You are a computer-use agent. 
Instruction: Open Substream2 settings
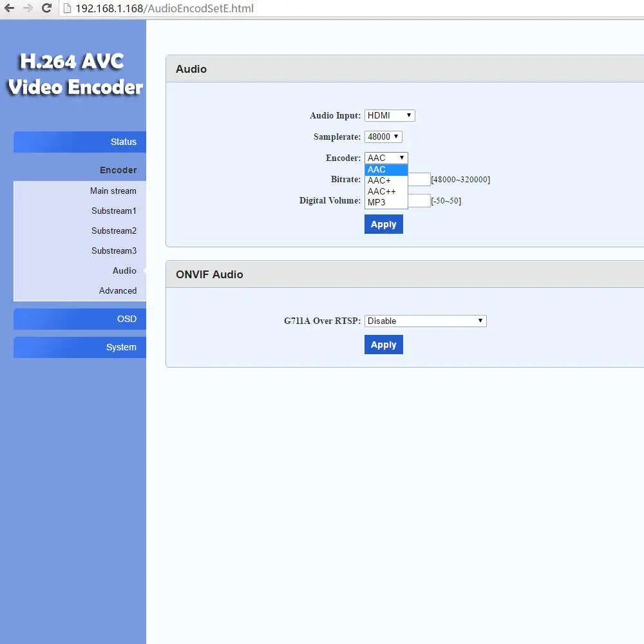click(114, 231)
